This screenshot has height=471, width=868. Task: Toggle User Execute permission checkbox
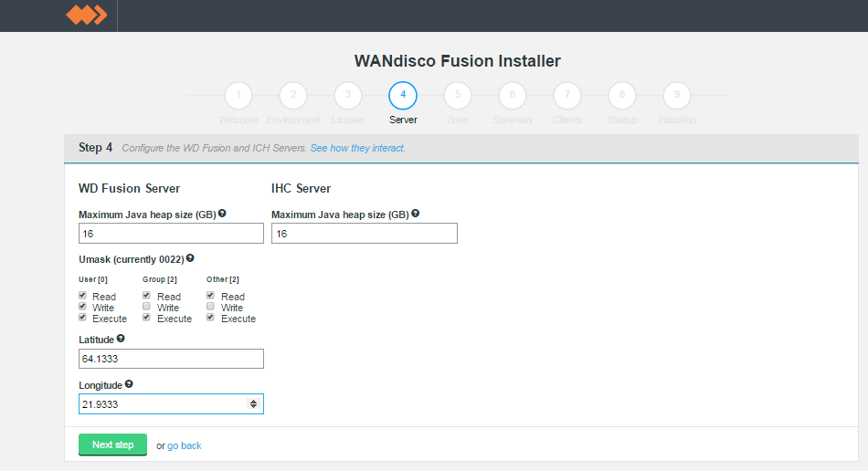82,318
